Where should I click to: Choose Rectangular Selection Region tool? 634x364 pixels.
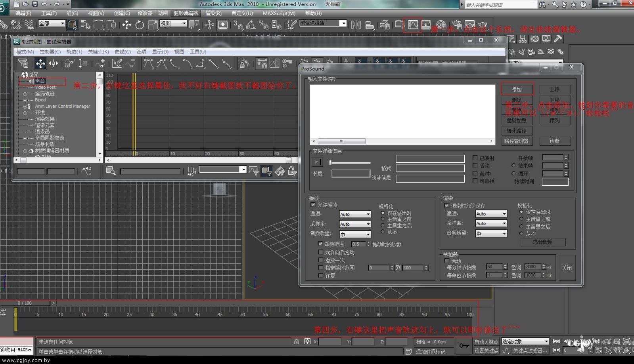click(98, 25)
